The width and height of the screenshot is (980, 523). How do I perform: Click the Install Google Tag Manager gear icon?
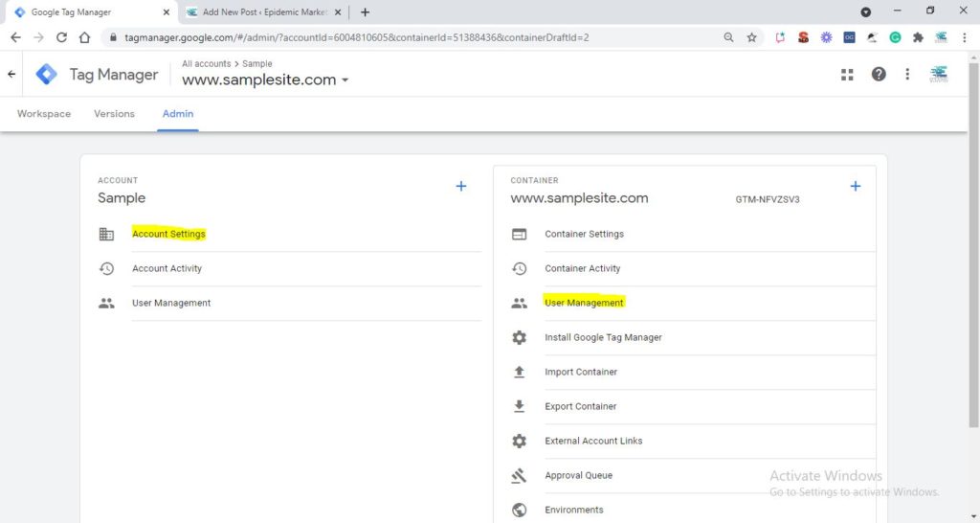coord(519,338)
